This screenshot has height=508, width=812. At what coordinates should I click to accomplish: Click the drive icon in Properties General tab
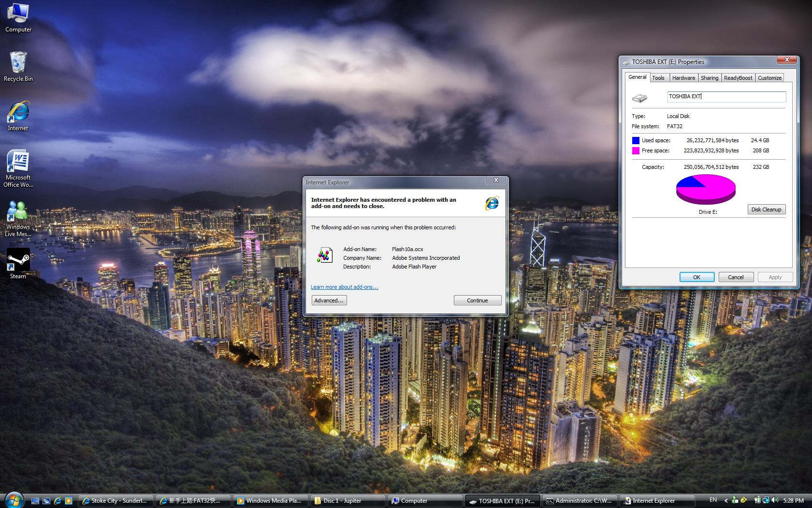coord(639,98)
